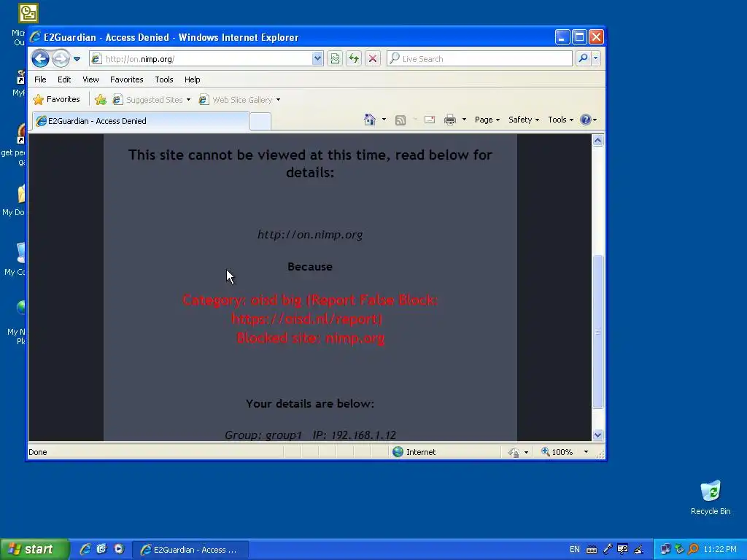Click the Internet security zone status icon
This screenshot has height=560, width=747.
(x=398, y=452)
